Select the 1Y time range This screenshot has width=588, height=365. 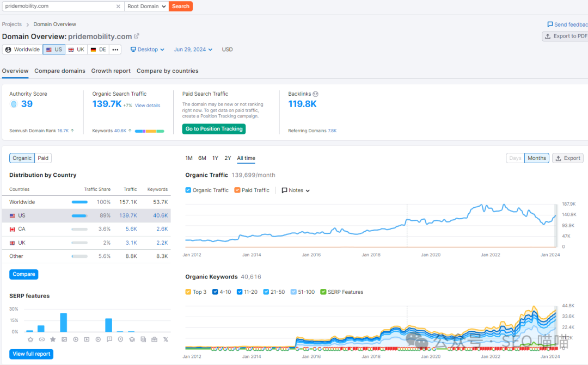coord(215,158)
